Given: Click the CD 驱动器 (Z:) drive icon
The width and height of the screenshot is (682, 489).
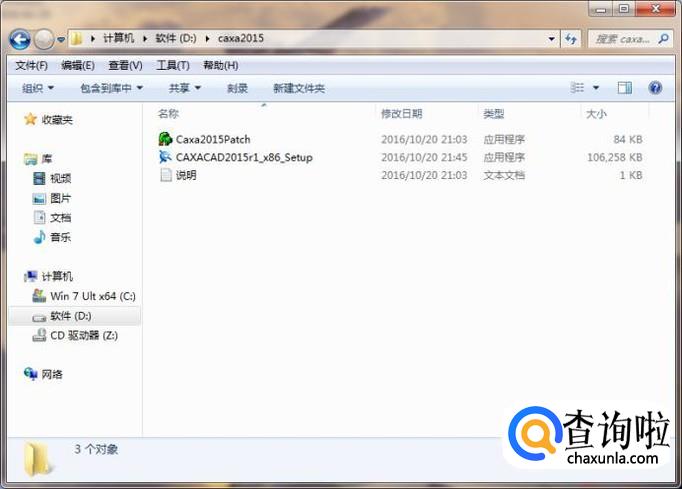Looking at the screenshot, I should click(x=39, y=335).
